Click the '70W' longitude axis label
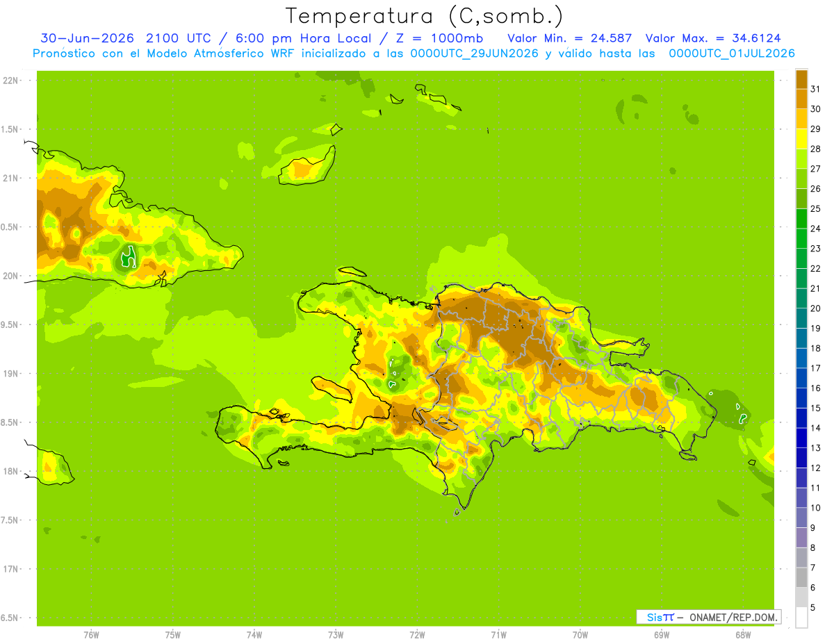The width and height of the screenshot is (834, 644). pos(580,635)
